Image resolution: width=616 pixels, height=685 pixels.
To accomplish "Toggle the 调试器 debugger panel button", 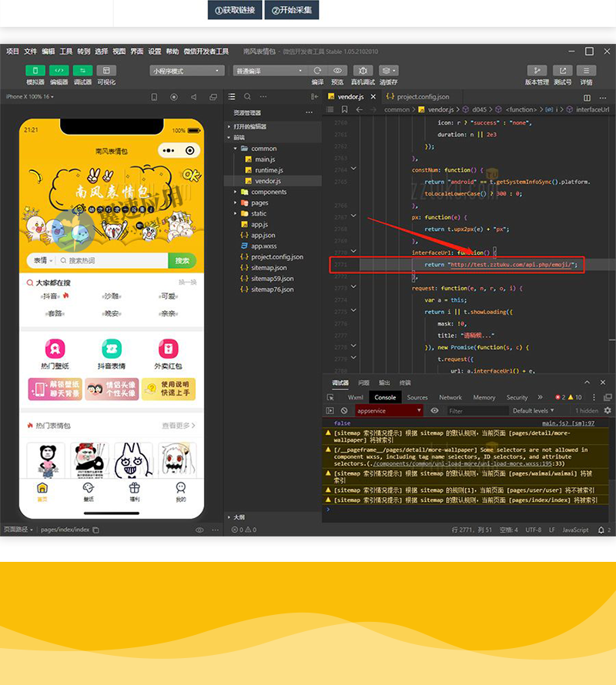I will pos(82,71).
